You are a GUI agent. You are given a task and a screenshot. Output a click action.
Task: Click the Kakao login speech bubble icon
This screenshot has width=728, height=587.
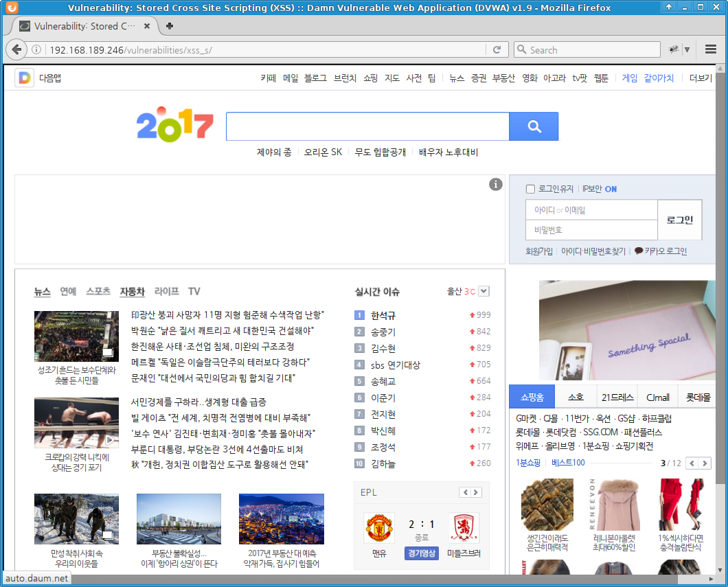(639, 251)
